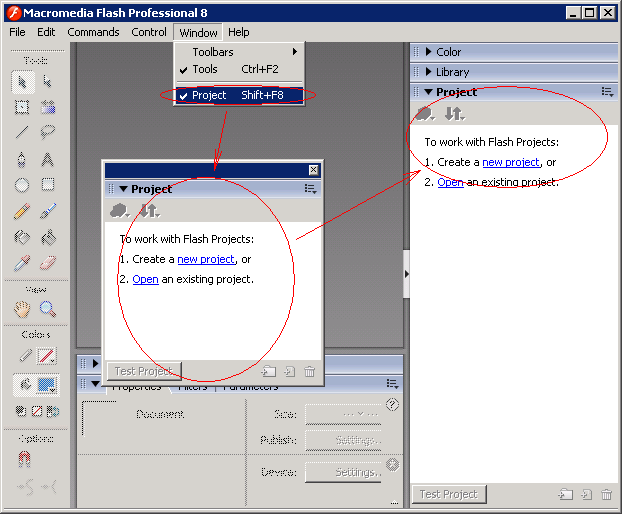This screenshot has width=622, height=514.
Task: Select the Eyedropper tool
Action: point(22,263)
